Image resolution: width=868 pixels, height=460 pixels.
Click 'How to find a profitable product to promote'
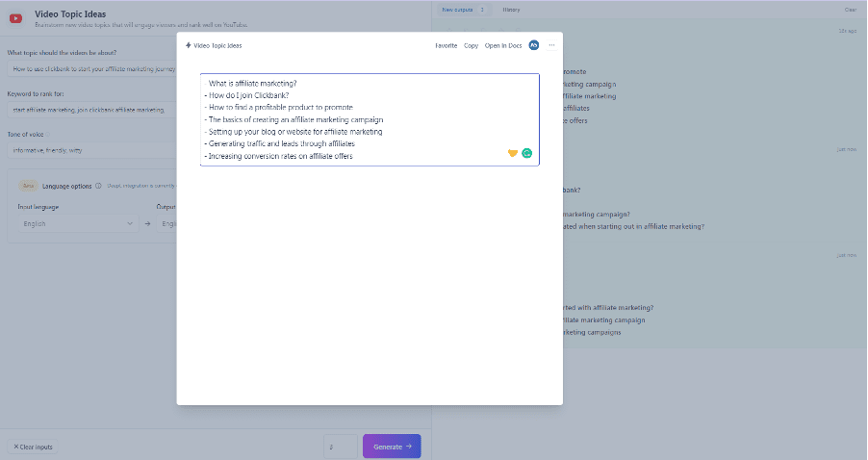[x=279, y=108]
